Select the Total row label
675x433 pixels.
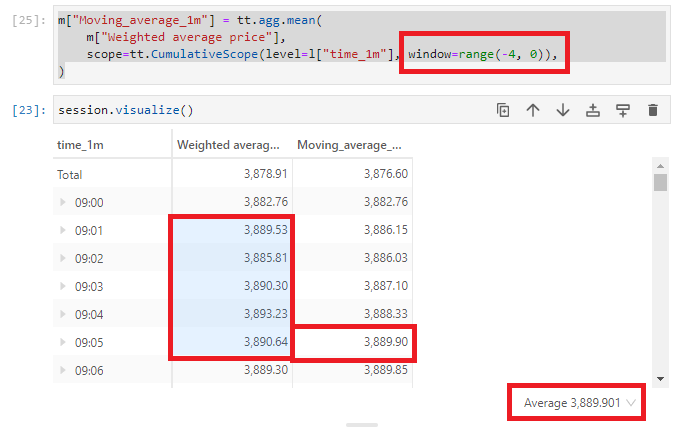coord(69,175)
